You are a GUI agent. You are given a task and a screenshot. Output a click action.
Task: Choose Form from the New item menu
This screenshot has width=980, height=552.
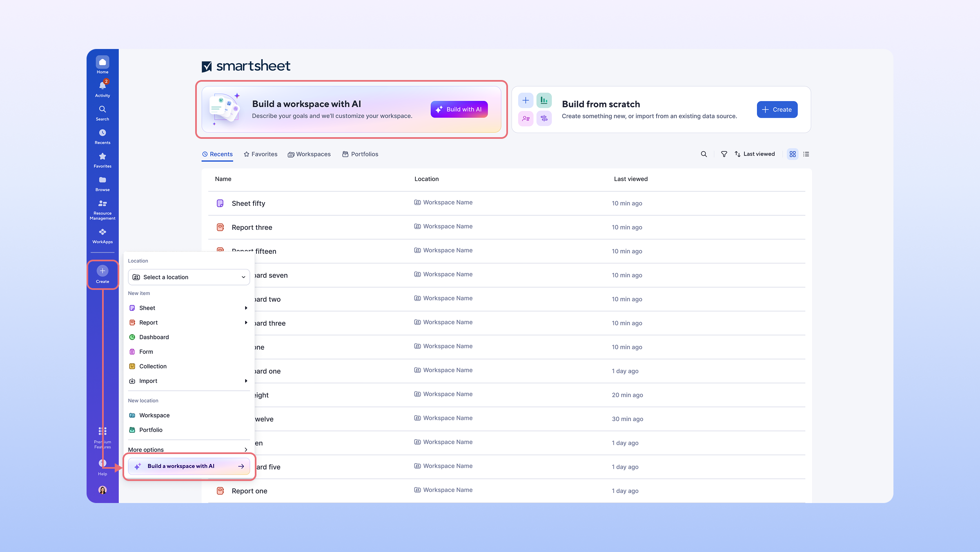point(189,352)
